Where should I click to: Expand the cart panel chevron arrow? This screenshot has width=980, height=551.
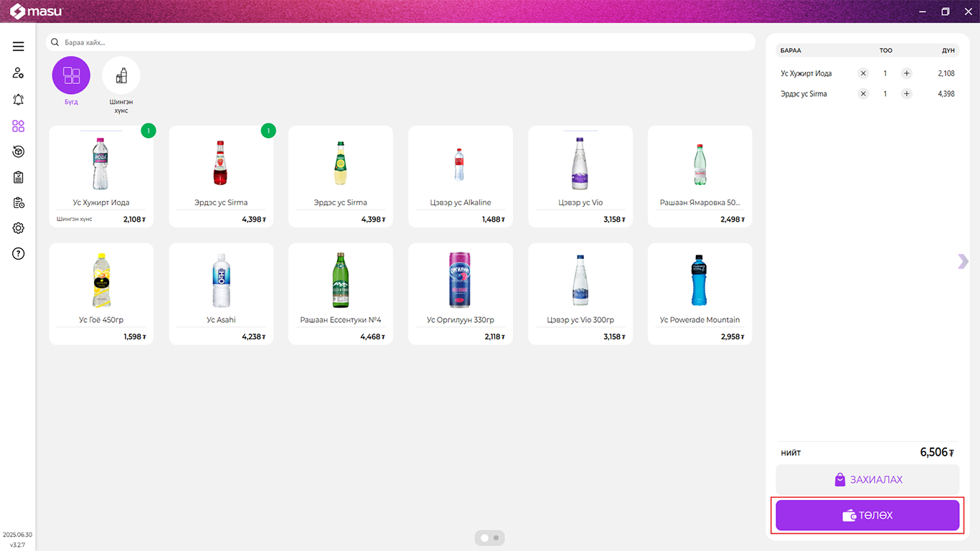coord(963,261)
